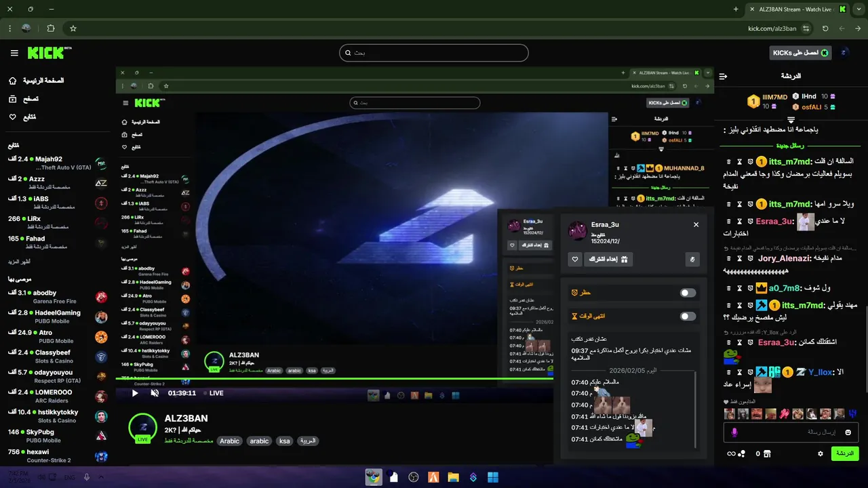Click the Esraa_3u card message scrollbar
The image size is (868, 488).
click(696, 409)
